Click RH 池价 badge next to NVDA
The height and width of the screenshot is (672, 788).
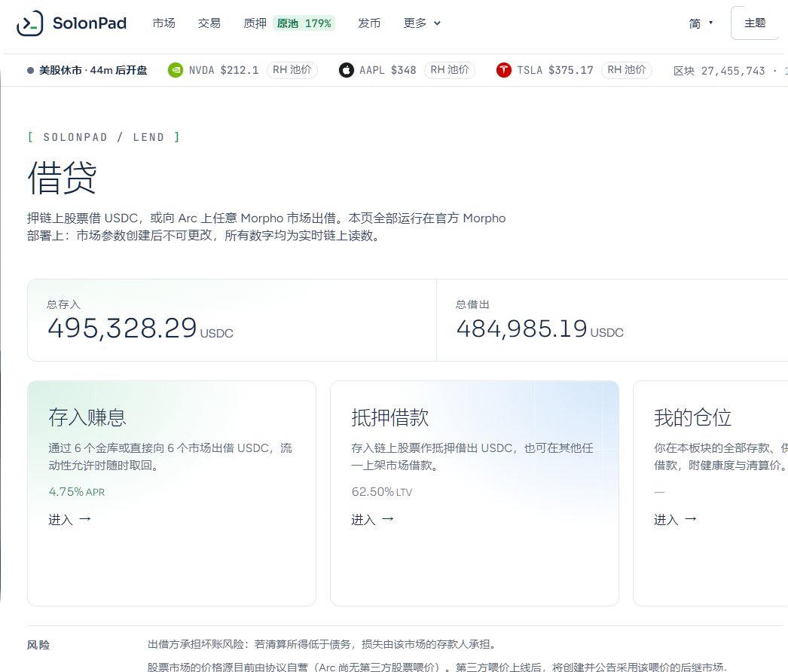click(x=292, y=70)
